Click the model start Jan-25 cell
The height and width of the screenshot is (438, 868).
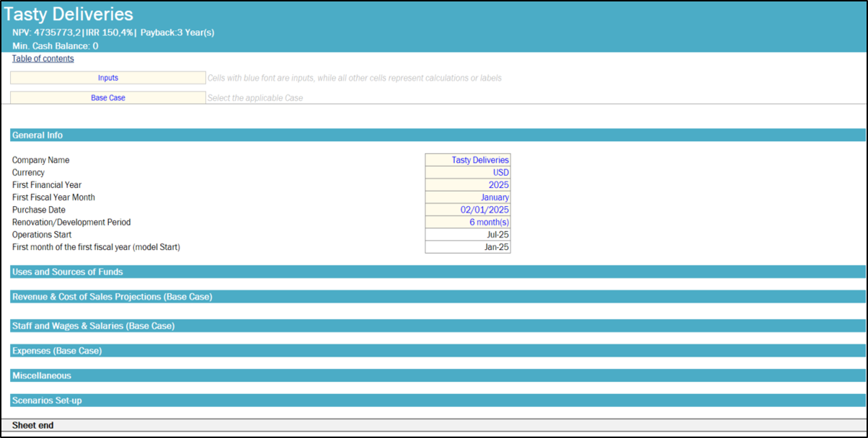468,247
